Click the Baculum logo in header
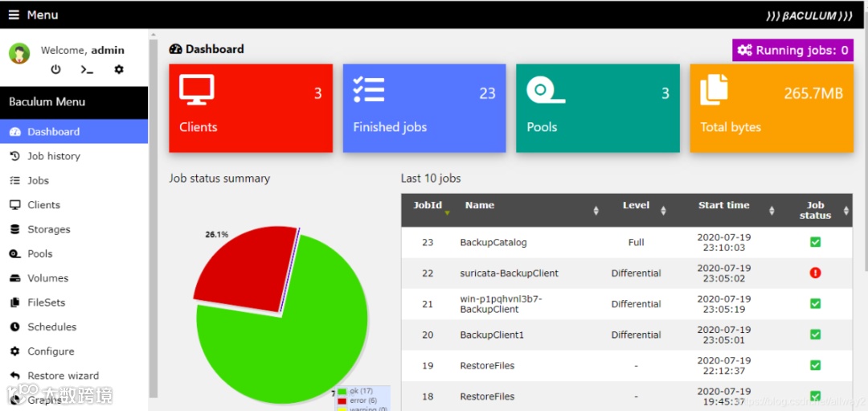Image resolution: width=868 pixels, height=411 pixels. (x=809, y=16)
